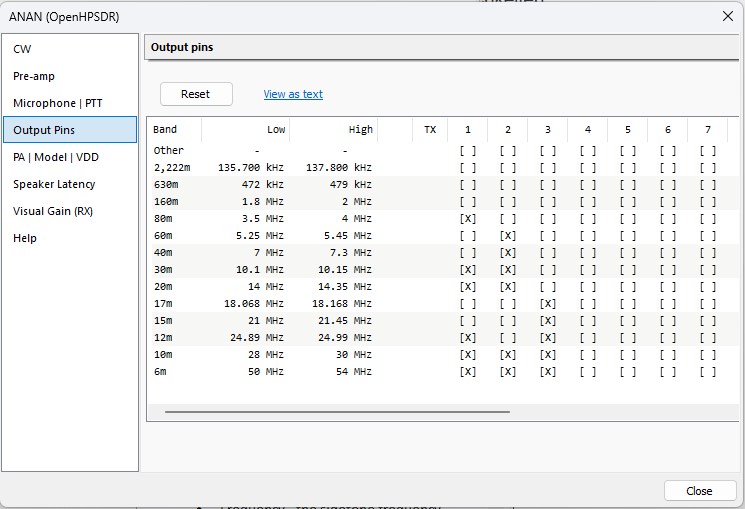The height and width of the screenshot is (509, 745).
Task: Uncheck pin 2 for 40m band
Action: 507,253
